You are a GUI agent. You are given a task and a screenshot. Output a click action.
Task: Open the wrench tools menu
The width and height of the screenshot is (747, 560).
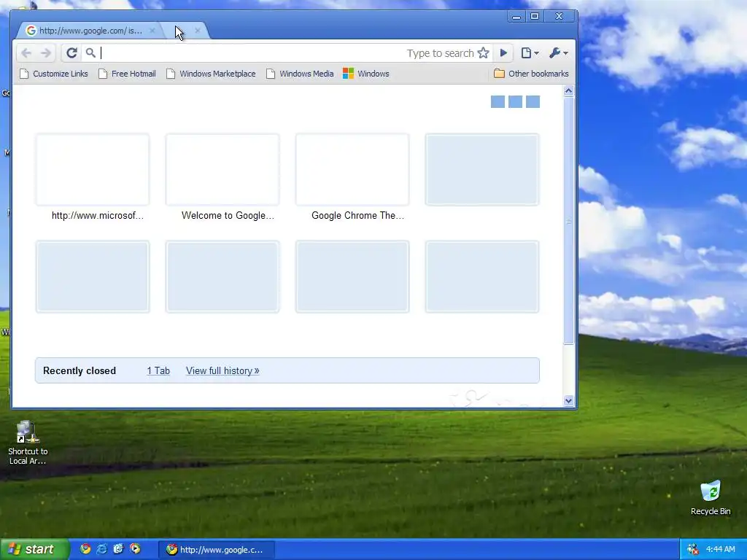pos(558,52)
